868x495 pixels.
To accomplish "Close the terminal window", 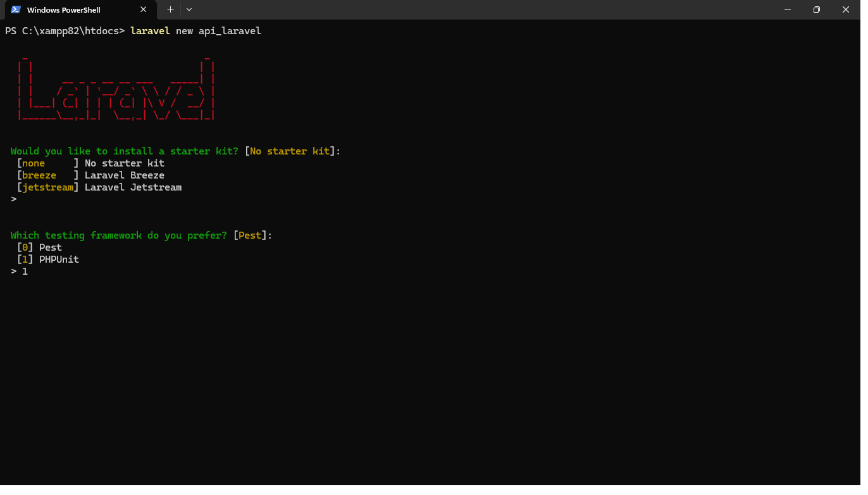I will click(846, 9).
